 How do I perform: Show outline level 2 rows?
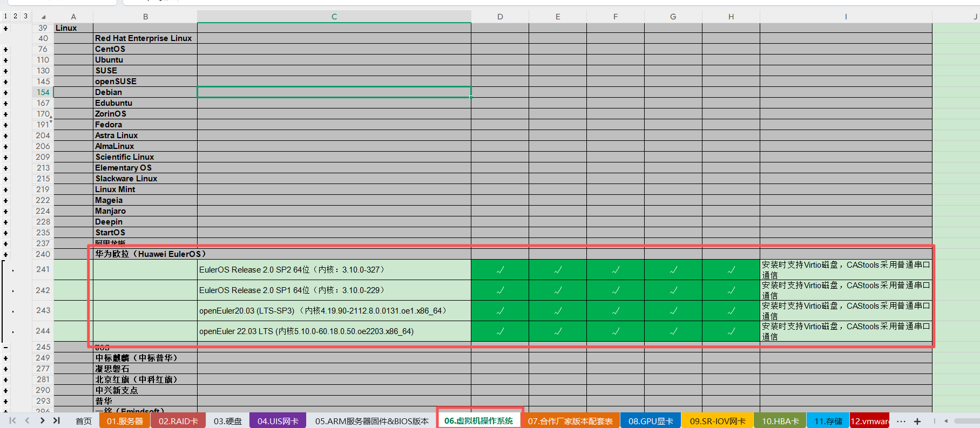(15, 16)
